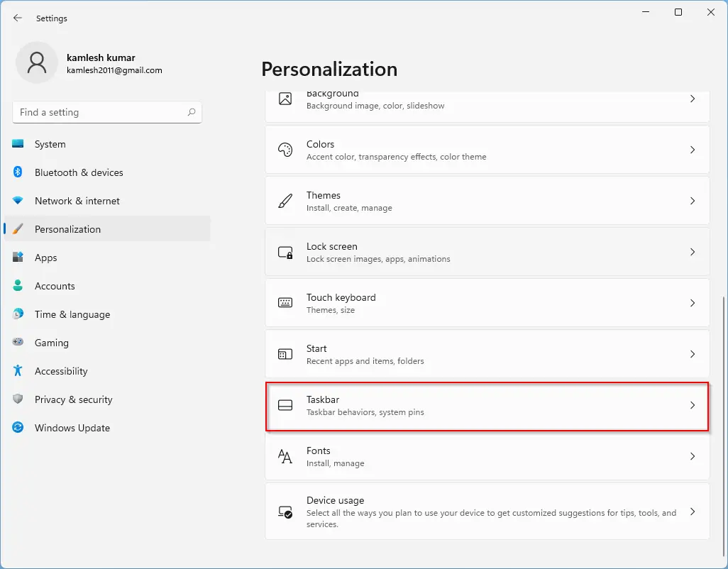The height and width of the screenshot is (569, 728).
Task: Click 'Taskbar behaviors, system pins' description
Action: [365, 412]
